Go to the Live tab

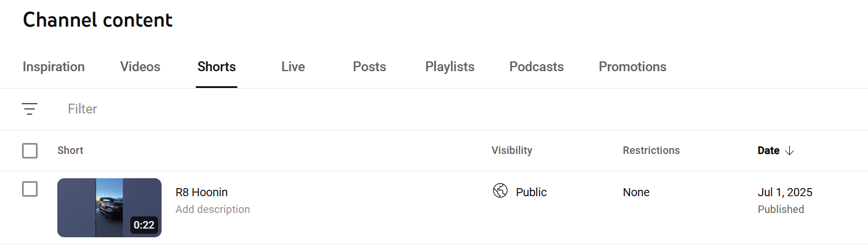tap(293, 67)
